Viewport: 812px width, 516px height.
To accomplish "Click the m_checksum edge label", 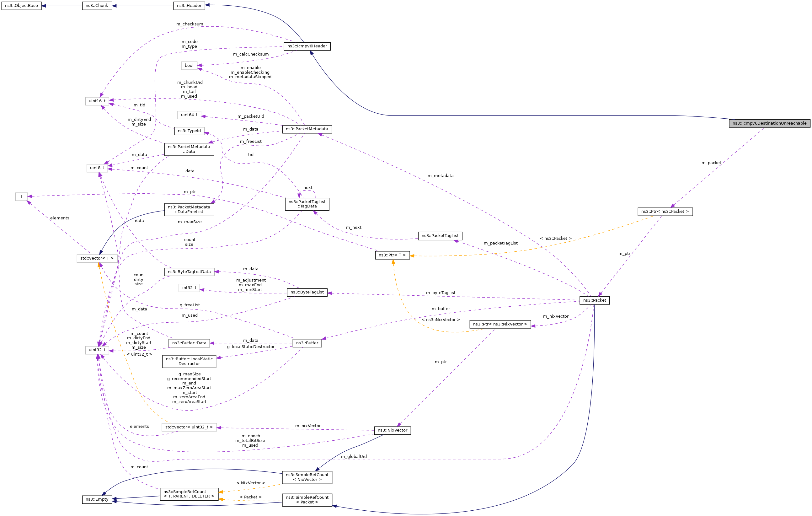I will (x=190, y=24).
